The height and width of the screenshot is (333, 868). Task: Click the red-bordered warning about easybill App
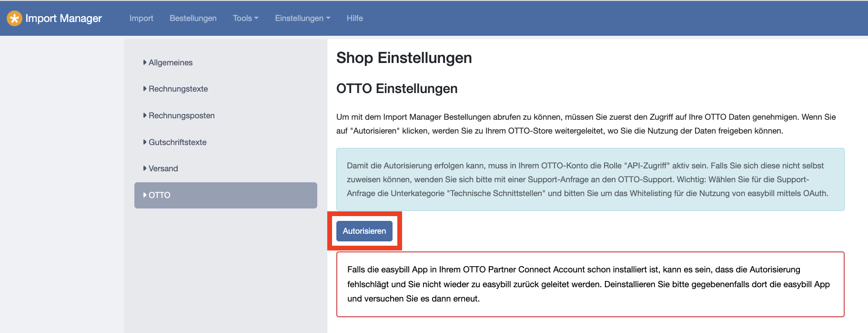click(590, 284)
